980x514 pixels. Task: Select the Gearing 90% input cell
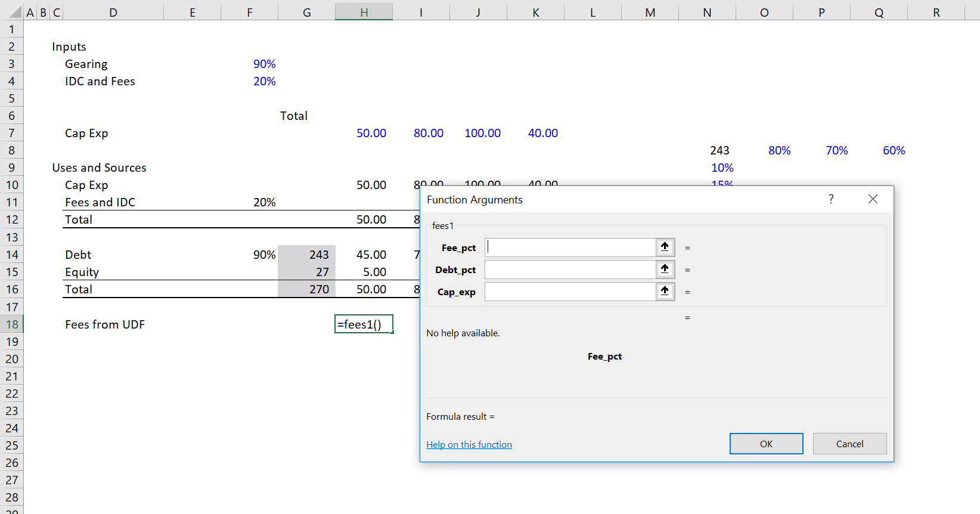coord(250,64)
